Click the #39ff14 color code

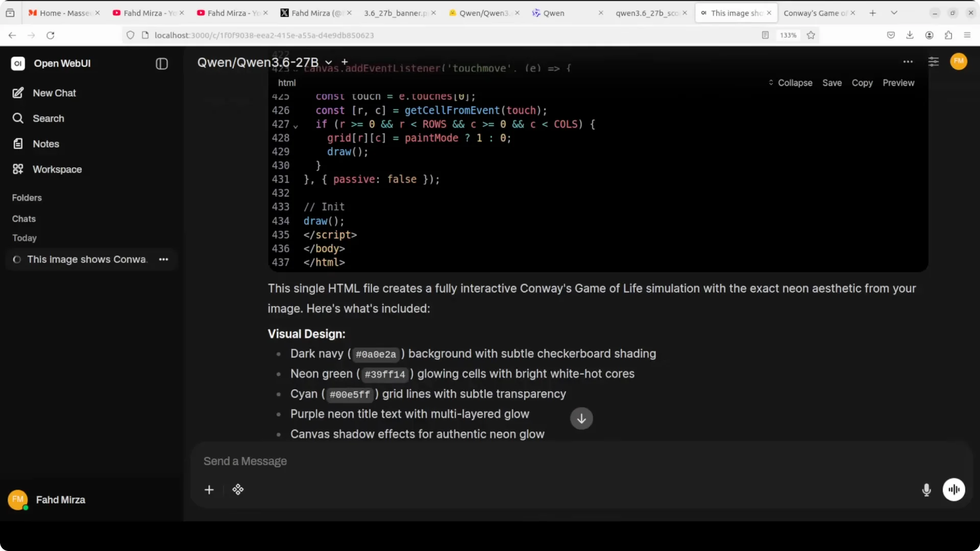point(385,374)
